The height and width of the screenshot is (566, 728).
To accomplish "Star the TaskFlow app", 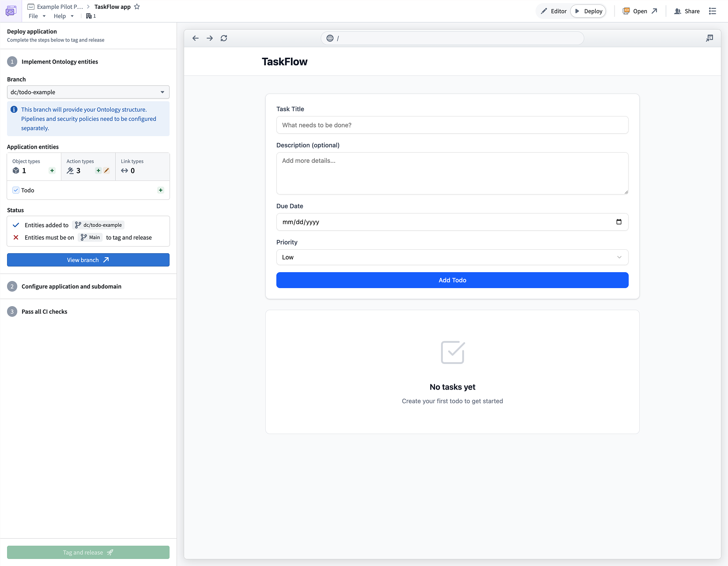I will pos(137,6).
